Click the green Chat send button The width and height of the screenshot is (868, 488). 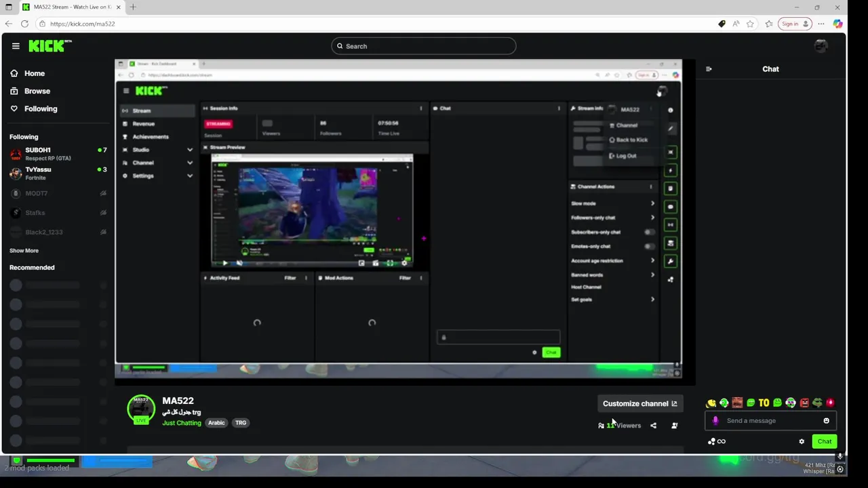(x=825, y=441)
